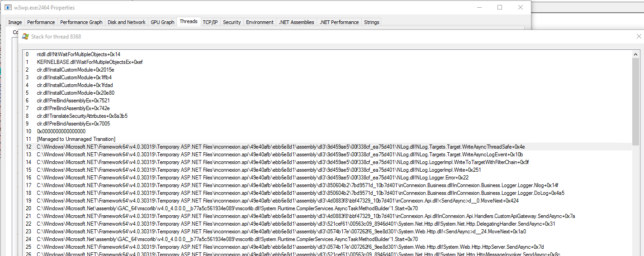Select frame NLog.Targets.Target.WriteAsyncThreadSafe+0x4e
The image size is (644, 256).
pyautogui.click(x=327, y=147)
